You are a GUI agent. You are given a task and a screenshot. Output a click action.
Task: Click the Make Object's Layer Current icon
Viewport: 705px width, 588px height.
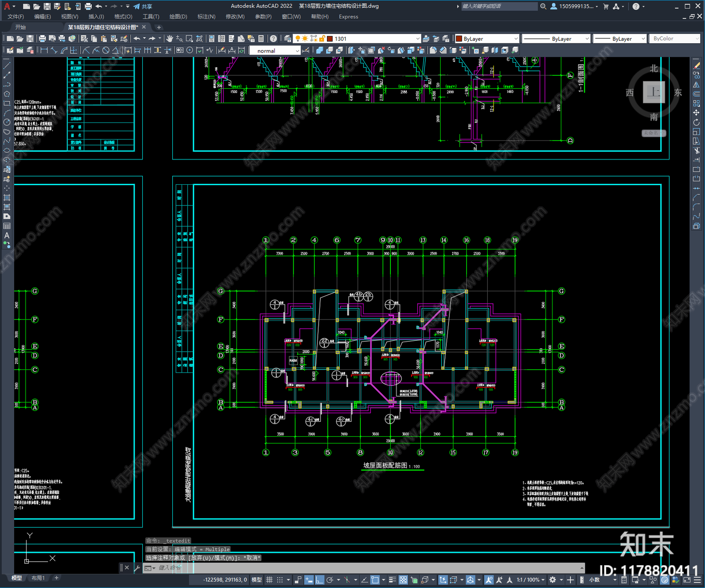pos(426,39)
